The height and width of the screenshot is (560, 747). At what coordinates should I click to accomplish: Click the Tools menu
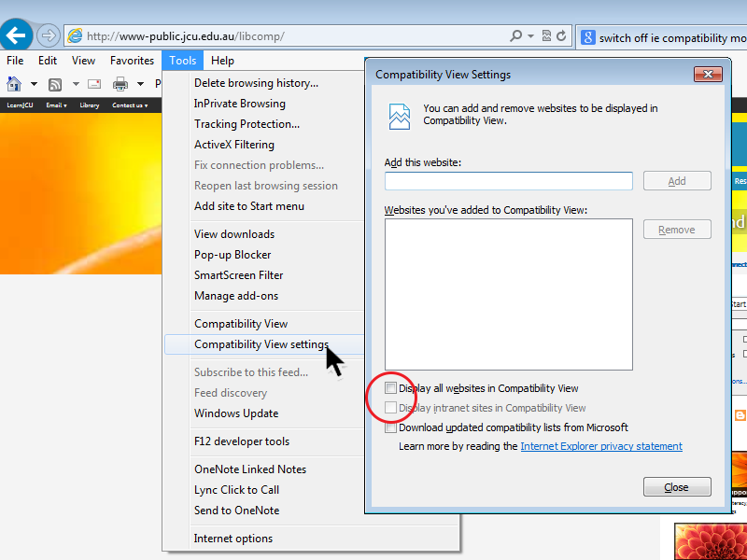tap(182, 61)
